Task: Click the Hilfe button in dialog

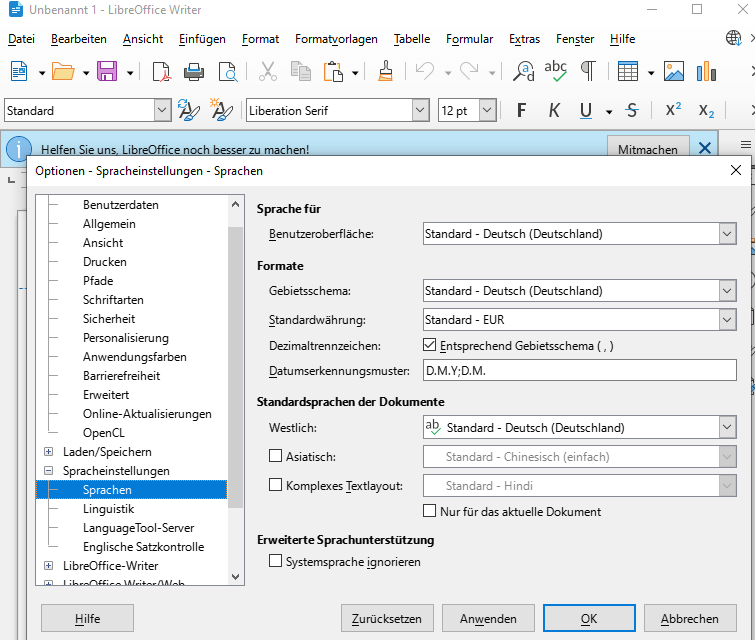Action: pyautogui.click(x=87, y=618)
